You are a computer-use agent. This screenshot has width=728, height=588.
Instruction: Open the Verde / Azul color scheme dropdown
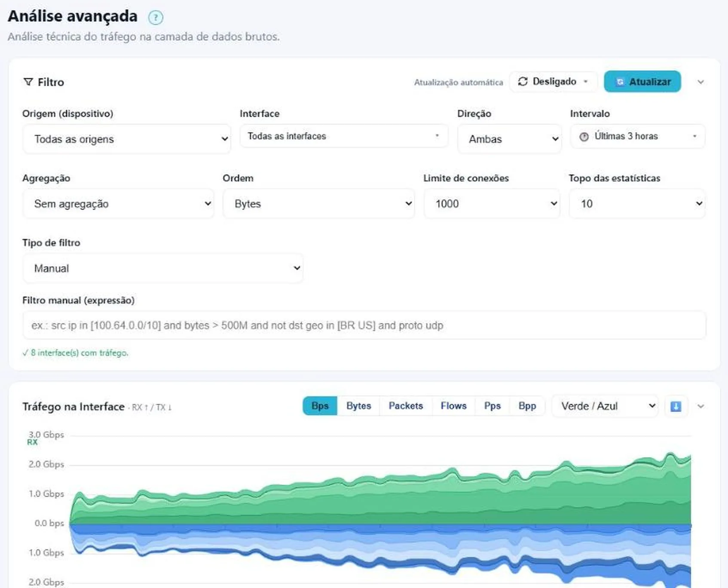pos(605,406)
